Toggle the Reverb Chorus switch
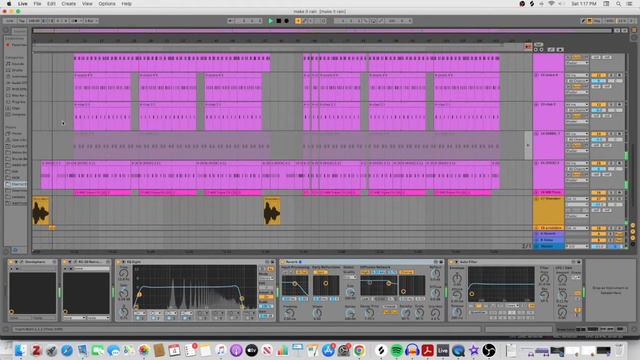The width and height of the screenshot is (640, 360). tap(406, 272)
